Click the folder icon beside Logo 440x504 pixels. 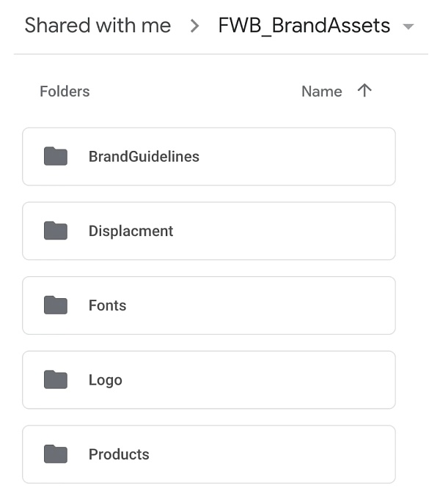56,379
